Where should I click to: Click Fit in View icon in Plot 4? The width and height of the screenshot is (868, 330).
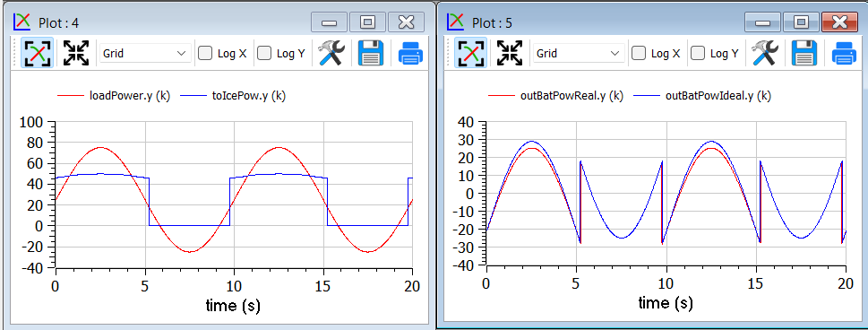click(x=76, y=53)
